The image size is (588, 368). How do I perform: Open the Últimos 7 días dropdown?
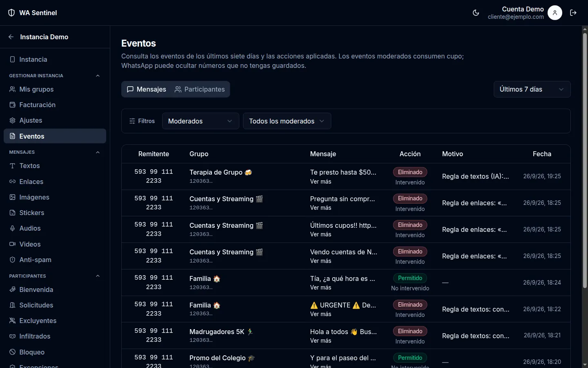pos(532,89)
